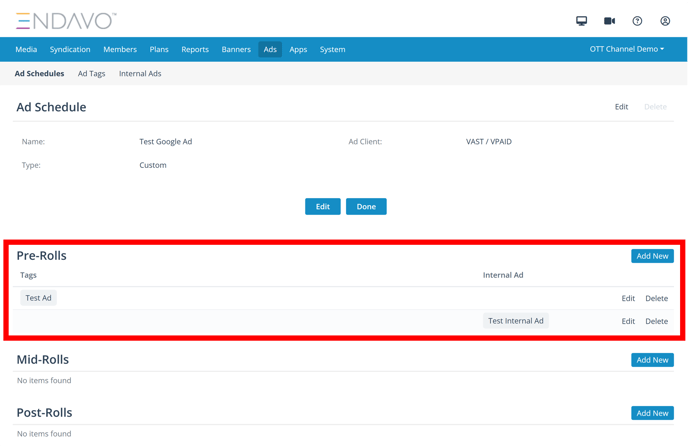Click the blue Edit button
Viewport: 688px width, 446px height.
[322, 206]
